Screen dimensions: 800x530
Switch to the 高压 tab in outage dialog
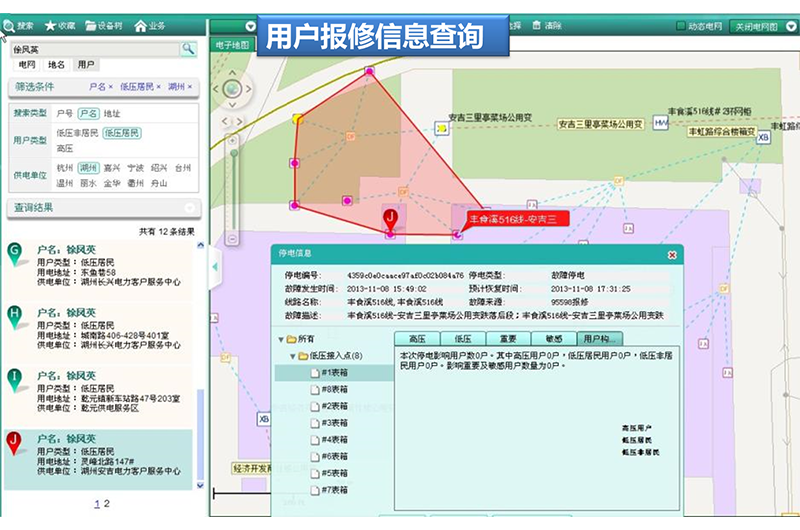point(418,339)
